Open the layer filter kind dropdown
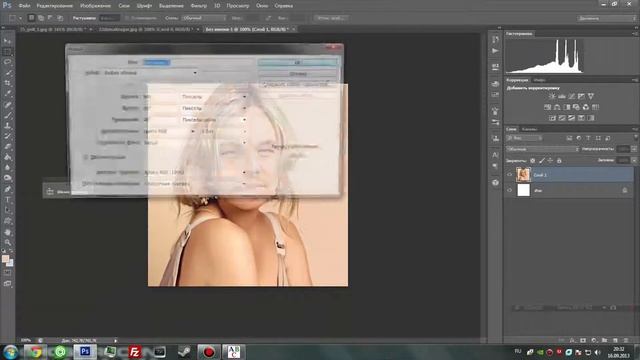This screenshot has width=640, height=360. click(524, 138)
